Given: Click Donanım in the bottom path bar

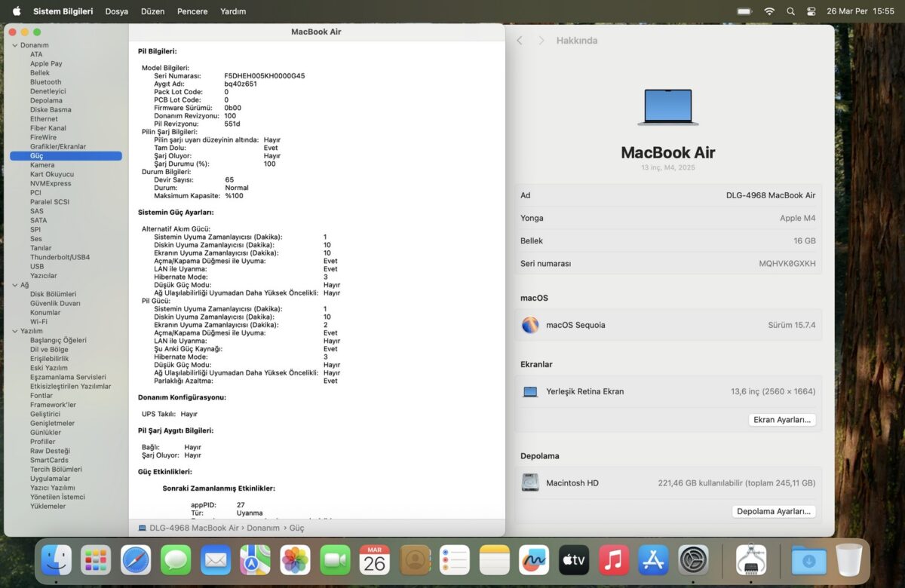Looking at the screenshot, I should coord(263,528).
